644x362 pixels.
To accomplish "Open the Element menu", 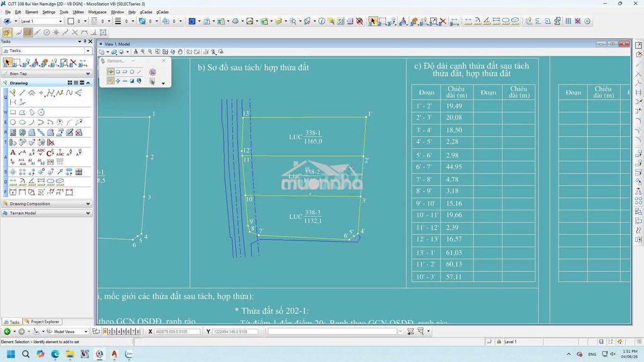I will (x=31, y=12).
